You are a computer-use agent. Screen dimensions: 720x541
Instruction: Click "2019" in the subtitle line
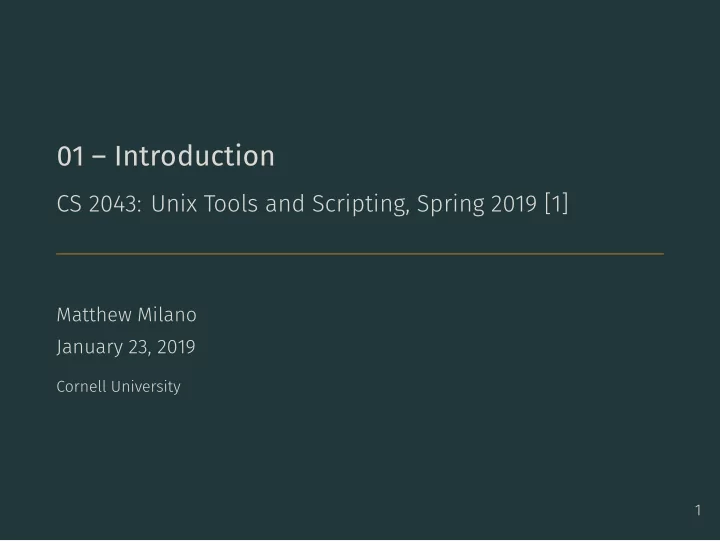[x=514, y=204]
